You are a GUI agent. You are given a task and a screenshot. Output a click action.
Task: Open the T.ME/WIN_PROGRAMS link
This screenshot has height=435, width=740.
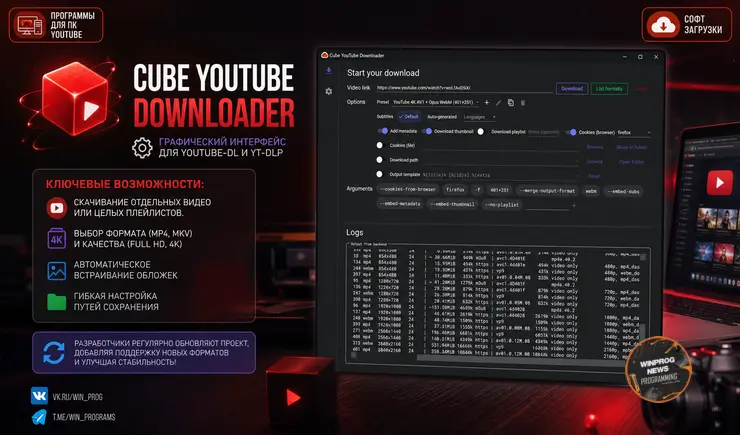[x=84, y=417]
